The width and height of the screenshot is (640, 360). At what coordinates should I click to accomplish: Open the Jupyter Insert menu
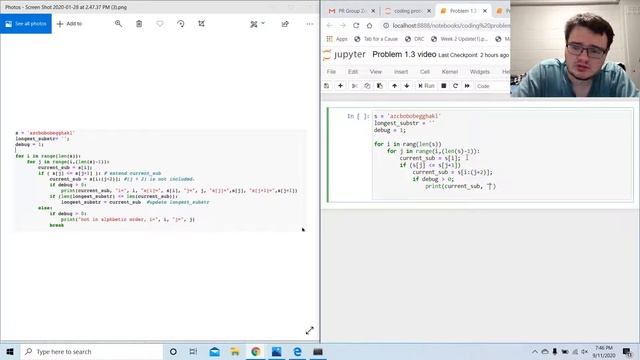(x=401, y=72)
